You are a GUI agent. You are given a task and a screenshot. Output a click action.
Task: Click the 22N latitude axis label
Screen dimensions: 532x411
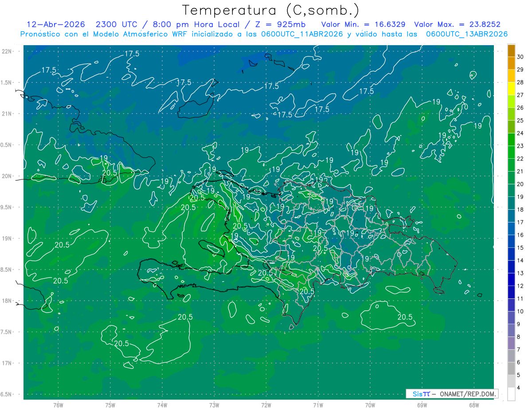coord(8,51)
